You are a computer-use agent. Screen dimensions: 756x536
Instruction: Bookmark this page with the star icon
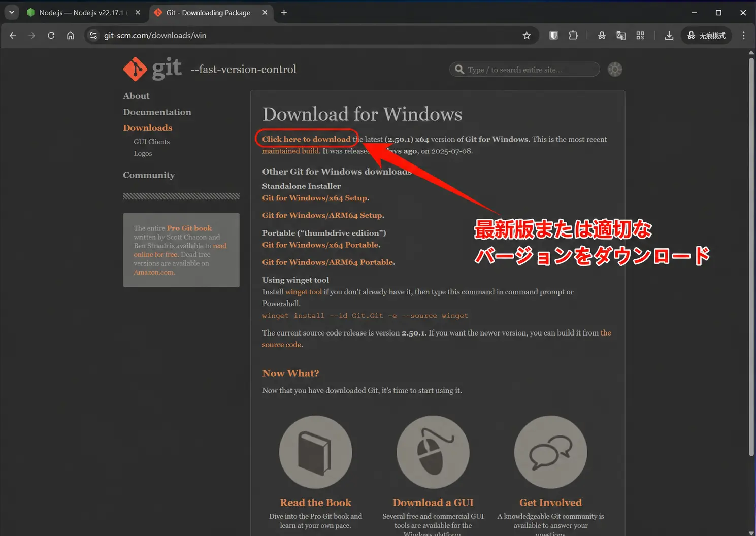pyautogui.click(x=527, y=36)
